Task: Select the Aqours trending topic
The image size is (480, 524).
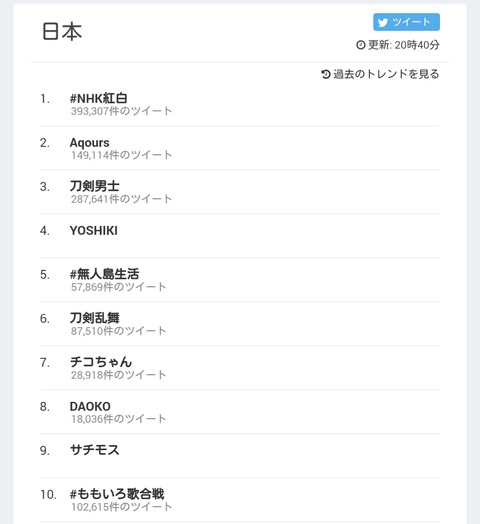Action: click(x=89, y=143)
